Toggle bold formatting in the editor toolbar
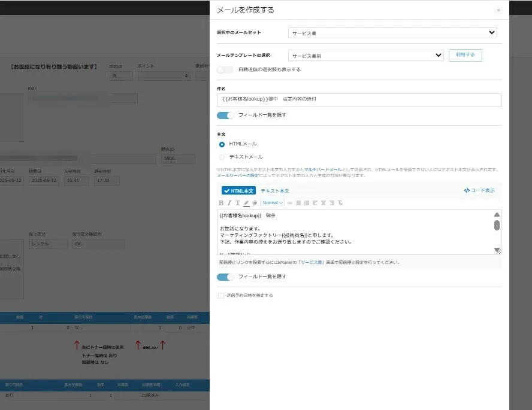 pyautogui.click(x=220, y=203)
